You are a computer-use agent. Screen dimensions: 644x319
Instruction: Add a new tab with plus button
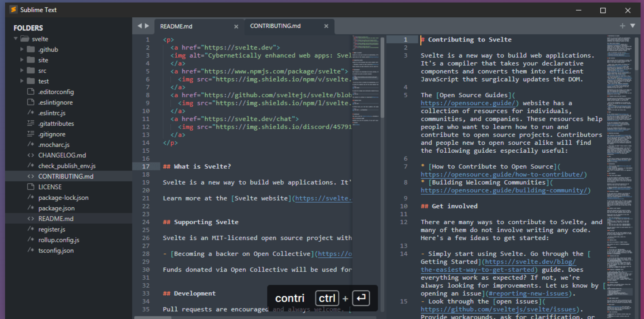click(x=622, y=26)
